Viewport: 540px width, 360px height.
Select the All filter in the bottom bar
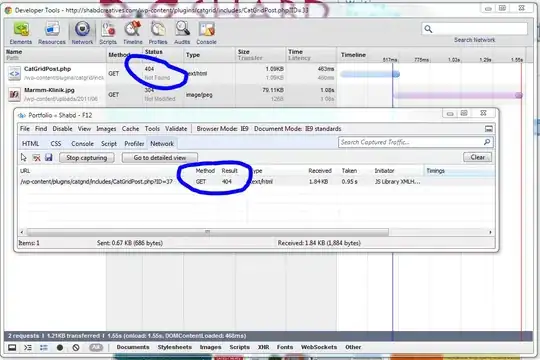(x=96, y=348)
